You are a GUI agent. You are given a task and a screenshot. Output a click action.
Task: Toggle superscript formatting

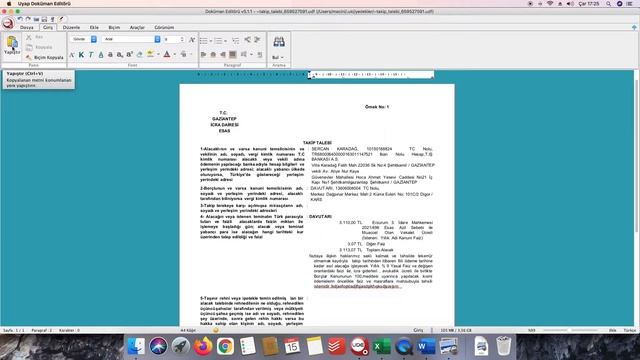click(x=129, y=54)
